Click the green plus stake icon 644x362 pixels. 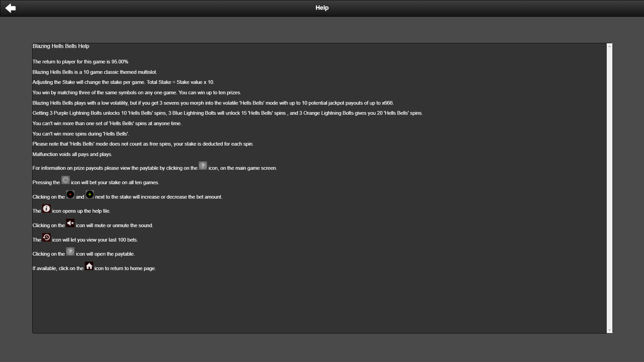pos(90,195)
